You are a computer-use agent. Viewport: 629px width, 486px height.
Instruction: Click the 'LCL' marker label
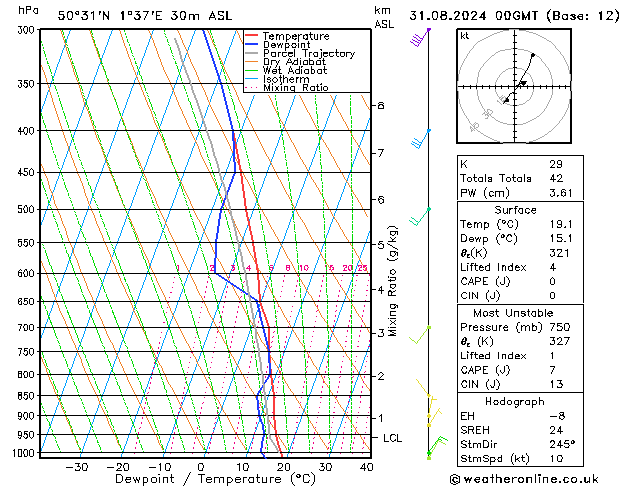392,438
